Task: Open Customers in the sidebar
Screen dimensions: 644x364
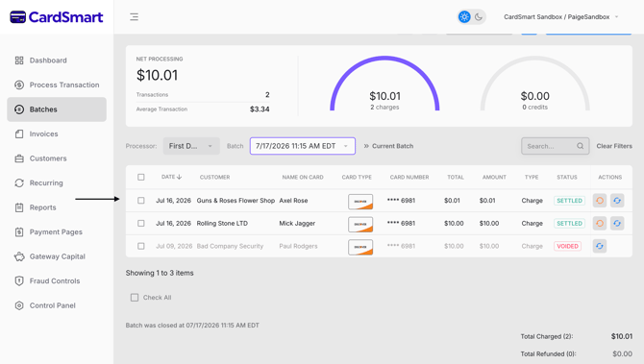Action: (x=57, y=158)
